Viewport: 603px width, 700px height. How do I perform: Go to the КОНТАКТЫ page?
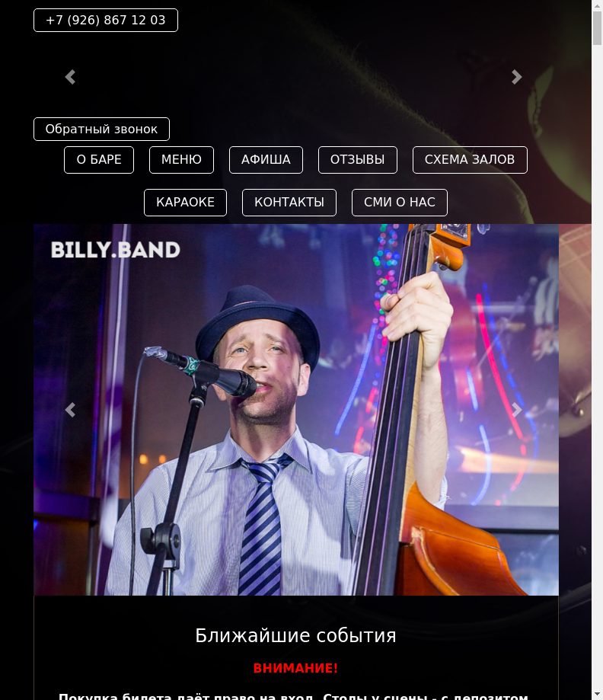pyautogui.click(x=289, y=203)
